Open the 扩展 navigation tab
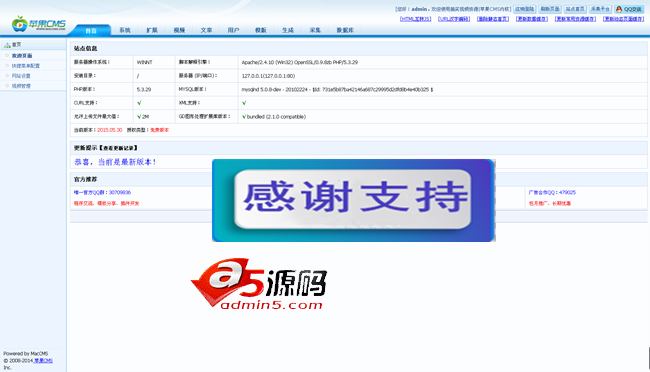Viewport: 650px width, 372px height. [152, 30]
